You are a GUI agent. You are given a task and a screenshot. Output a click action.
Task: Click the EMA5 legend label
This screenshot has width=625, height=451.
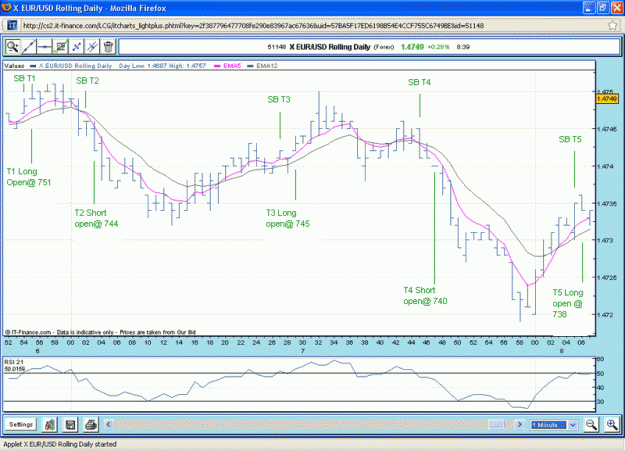[232, 66]
